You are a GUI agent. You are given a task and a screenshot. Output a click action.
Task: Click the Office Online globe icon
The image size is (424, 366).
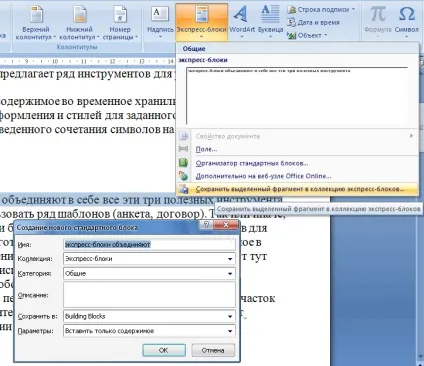tap(183, 176)
